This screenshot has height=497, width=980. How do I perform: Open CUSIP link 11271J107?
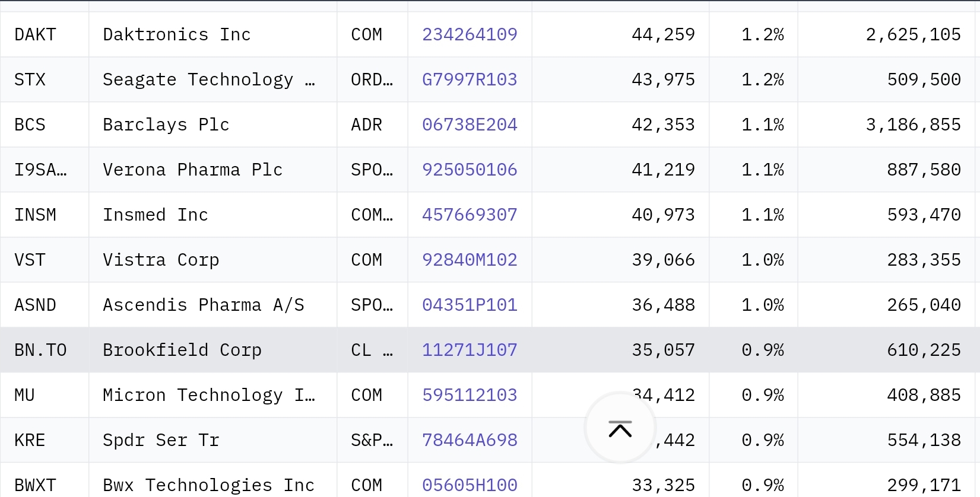click(x=470, y=350)
